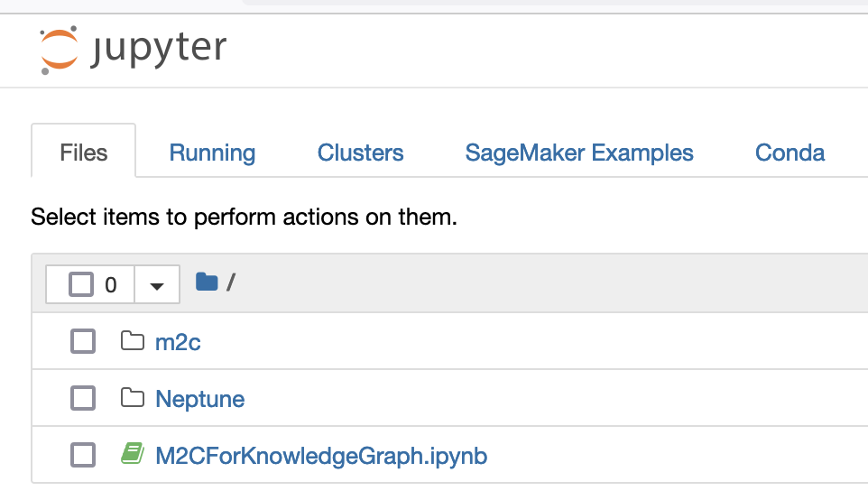868x500 pixels.
Task: Select the M2CForKnowledgeGraph.ipynb checkbox
Action: pyautogui.click(x=83, y=455)
